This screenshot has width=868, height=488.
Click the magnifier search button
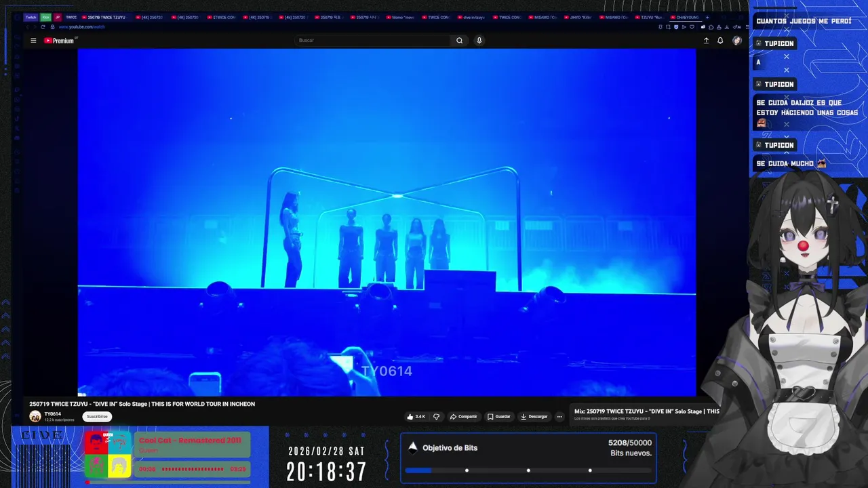click(x=459, y=40)
